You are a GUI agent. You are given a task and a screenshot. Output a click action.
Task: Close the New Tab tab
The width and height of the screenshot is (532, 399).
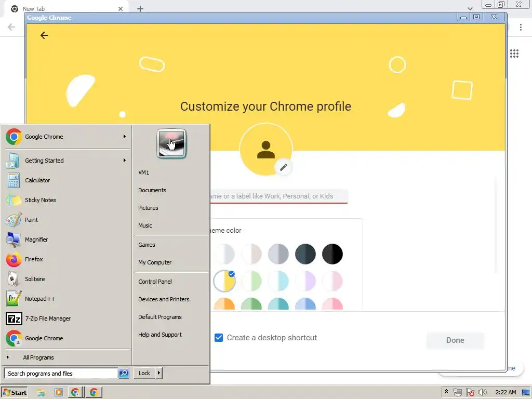pos(121,9)
